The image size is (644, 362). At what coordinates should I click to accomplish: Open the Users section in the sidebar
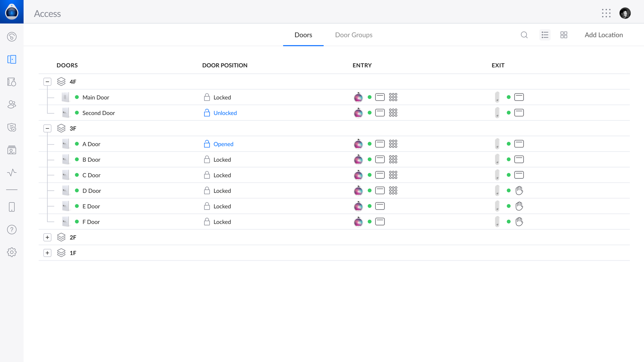[12, 104]
